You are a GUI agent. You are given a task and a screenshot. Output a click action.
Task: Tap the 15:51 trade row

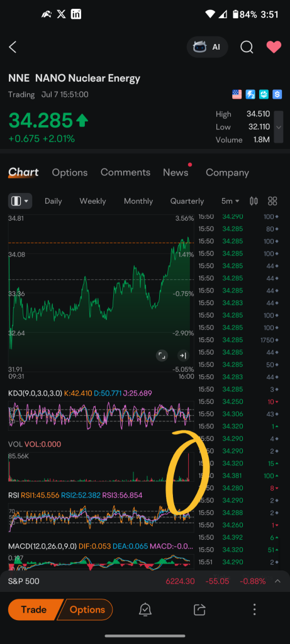click(x=239, y=562)
